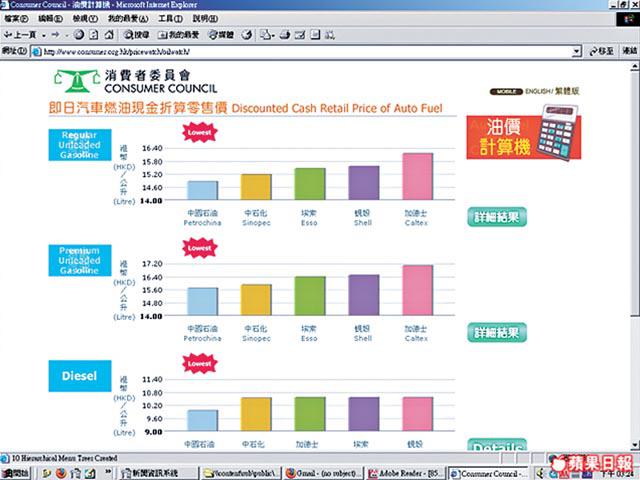Click the Lowest badge above Regular chart

200,132
